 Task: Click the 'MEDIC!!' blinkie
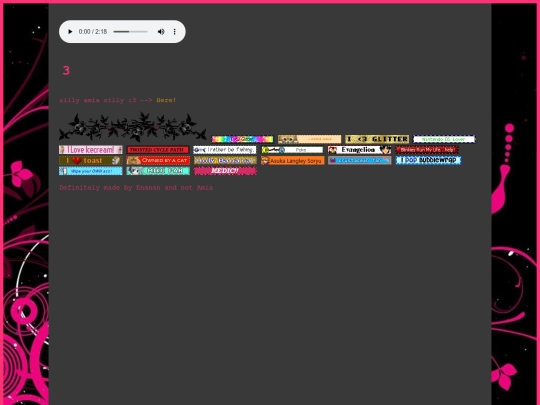[225, 171]
